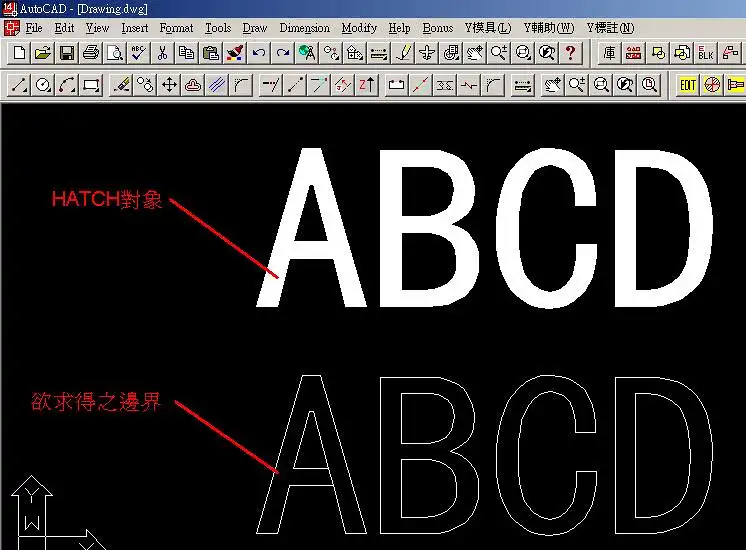Click the 庫 library toolbar icon

[609, 52]
